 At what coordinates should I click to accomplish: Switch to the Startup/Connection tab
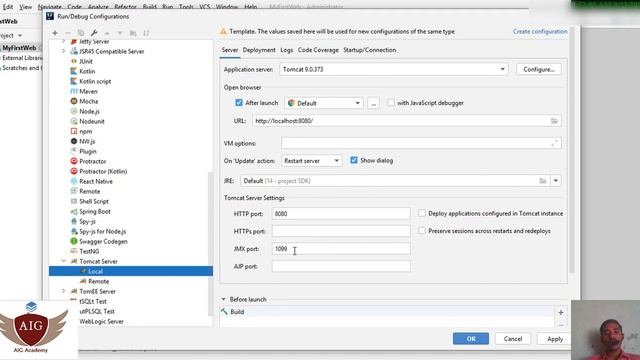(x=369, y=50)
